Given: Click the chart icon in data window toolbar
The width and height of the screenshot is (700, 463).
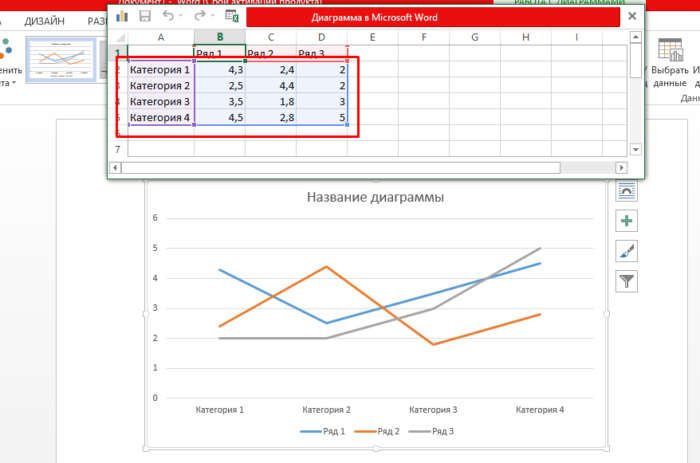Looking at the screenshot, I should [122, 17].
